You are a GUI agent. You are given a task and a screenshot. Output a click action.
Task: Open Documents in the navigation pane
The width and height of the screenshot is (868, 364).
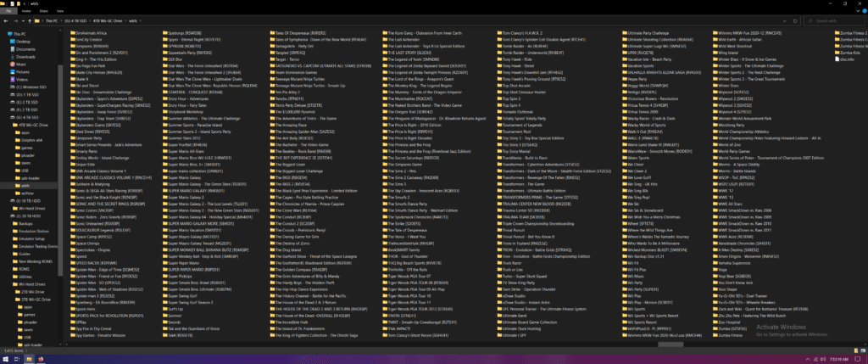tap(25, 49)
